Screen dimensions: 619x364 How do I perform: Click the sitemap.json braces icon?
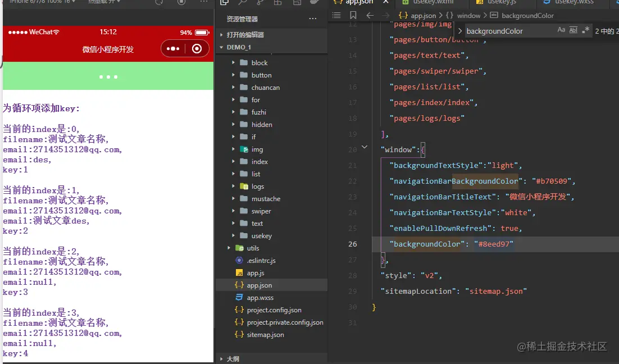click(x=239, y=334)
